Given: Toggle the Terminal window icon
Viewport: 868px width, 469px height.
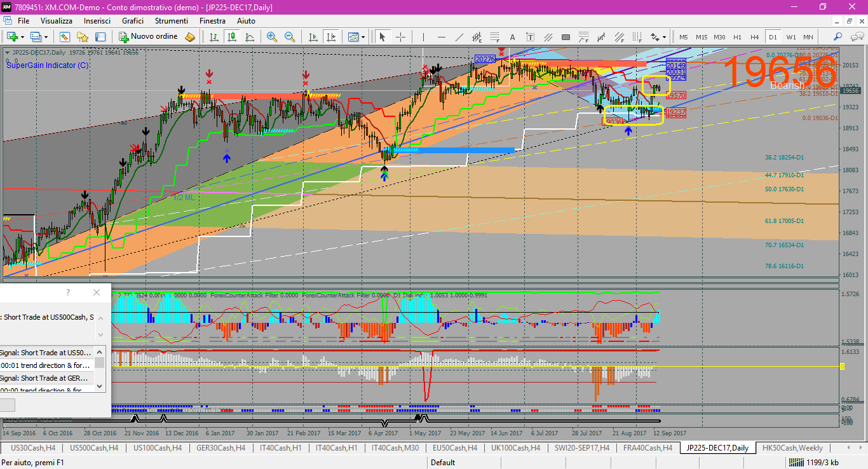Looking at the screenshot, I should [100, 36].
